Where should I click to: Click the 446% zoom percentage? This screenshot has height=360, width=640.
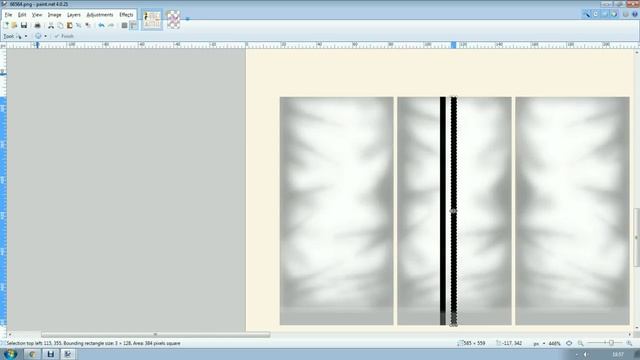(x=554, y=343)
